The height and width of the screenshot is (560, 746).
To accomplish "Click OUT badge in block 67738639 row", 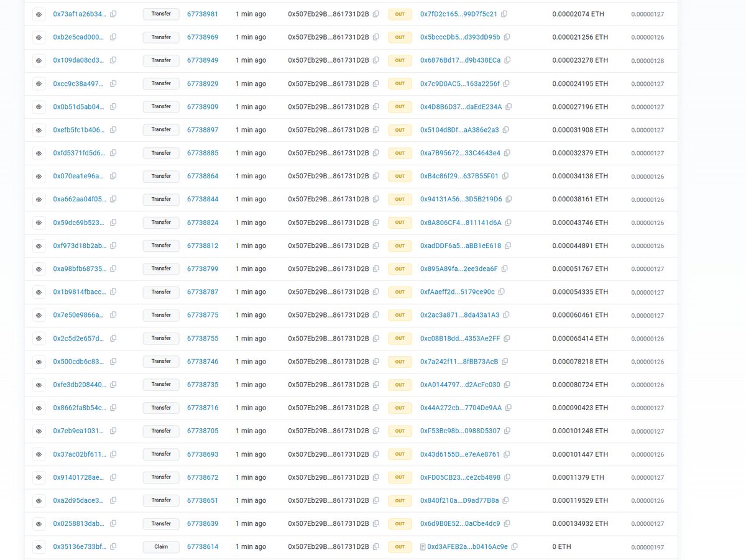I will coord(400,524).
